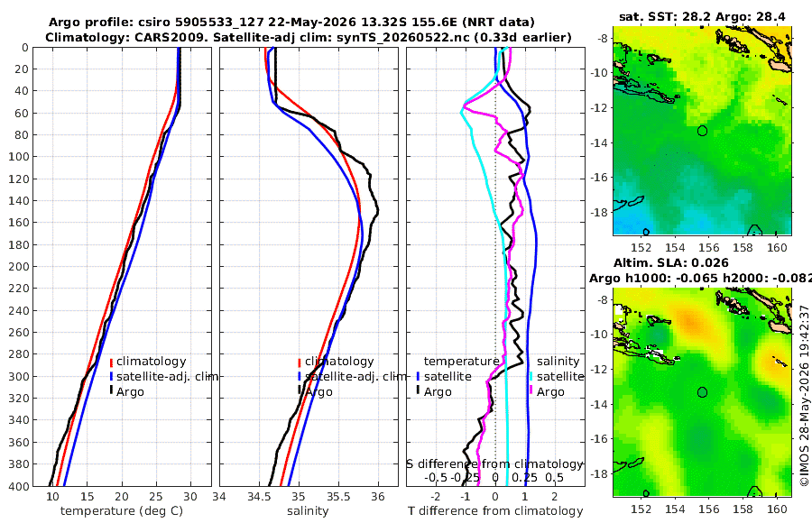
Task: Click the float location circle on the SST map
Action: pos(702,131)
